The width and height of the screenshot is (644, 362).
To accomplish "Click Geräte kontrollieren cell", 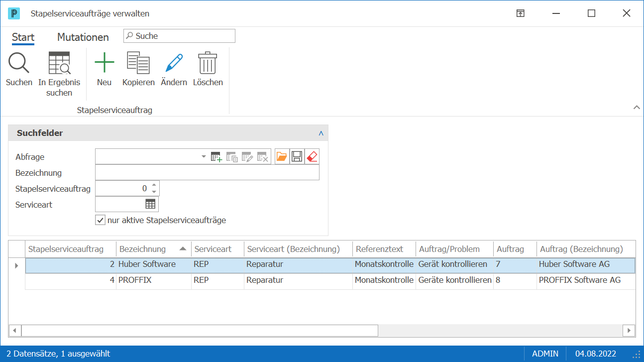I will click(454, 280).
